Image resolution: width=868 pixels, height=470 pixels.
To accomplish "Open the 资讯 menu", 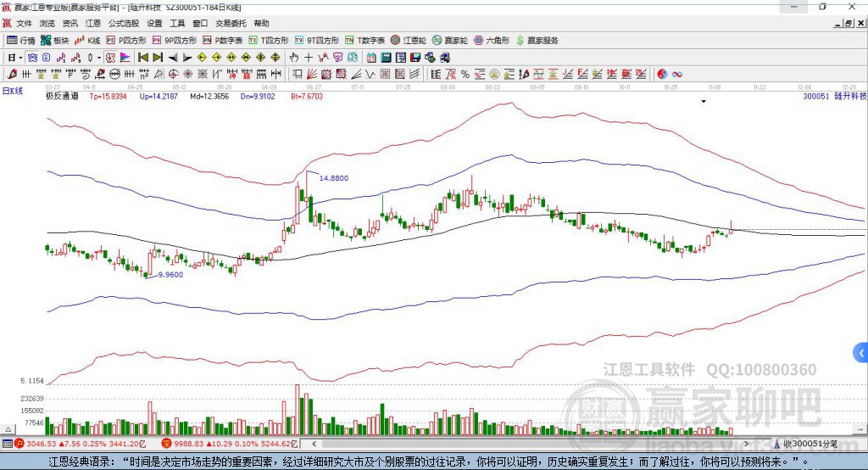I will [x=70, y=23].
